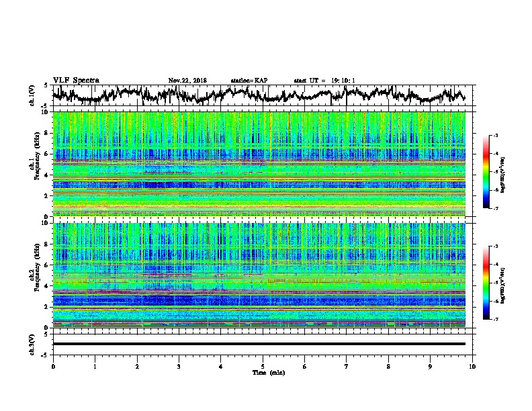Click the ch.2 spectrogram color scale bar
This screenshot has width=532, height=411.
(x=486, y=283)
